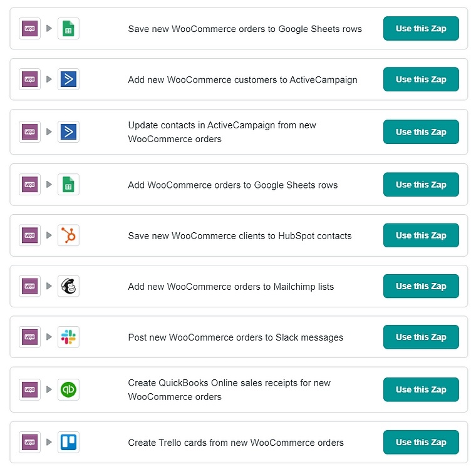Open the 'Add new WooCommerce orders to Mailchimp lists' title
The width and height of the screenshot is (476, 467).
230,287
